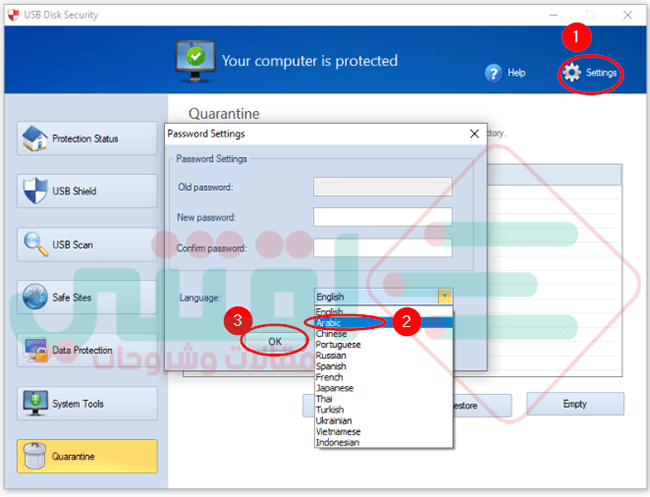Viewport: 650px width, 497px height.
Task: Minimize the USB Disk Security window
Action: click(x=553, y=15)
